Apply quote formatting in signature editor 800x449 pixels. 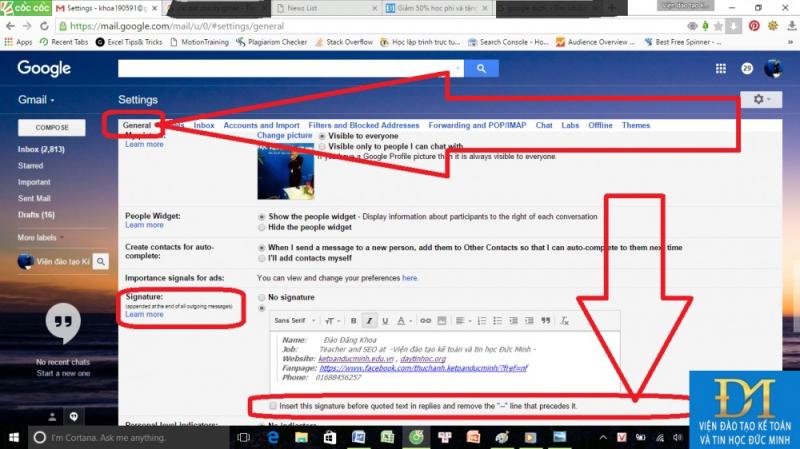click(545, 320)
